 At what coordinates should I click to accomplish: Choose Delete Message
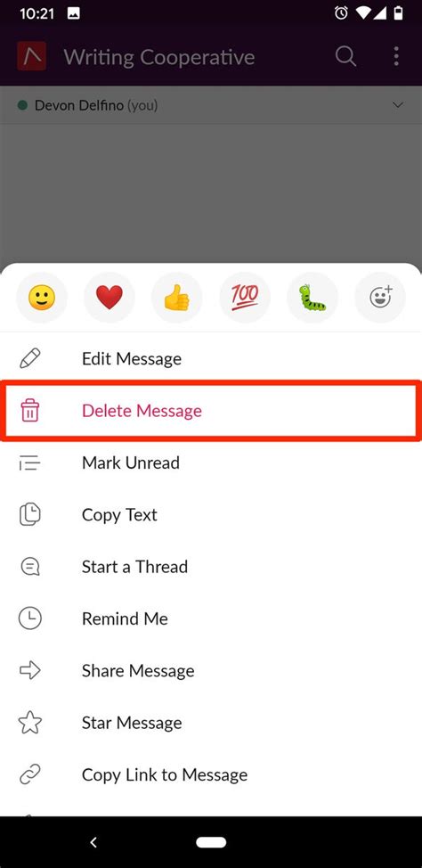tap(211, 411)
